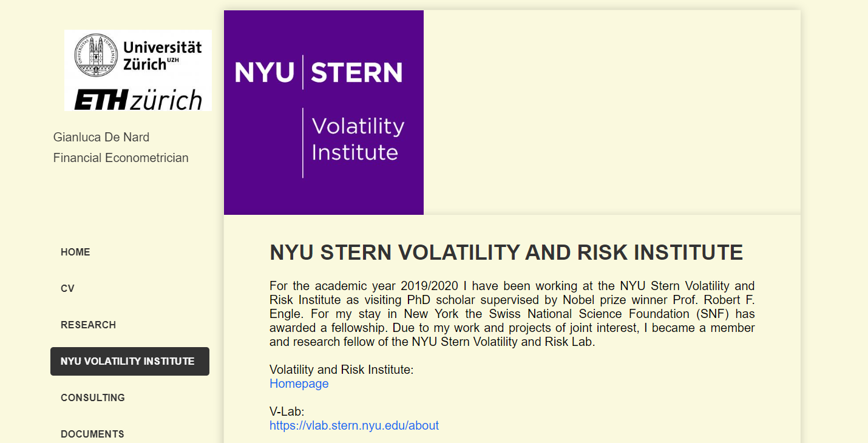
Task: Click the ETH Zürich logo
Action: pos(138,100)
